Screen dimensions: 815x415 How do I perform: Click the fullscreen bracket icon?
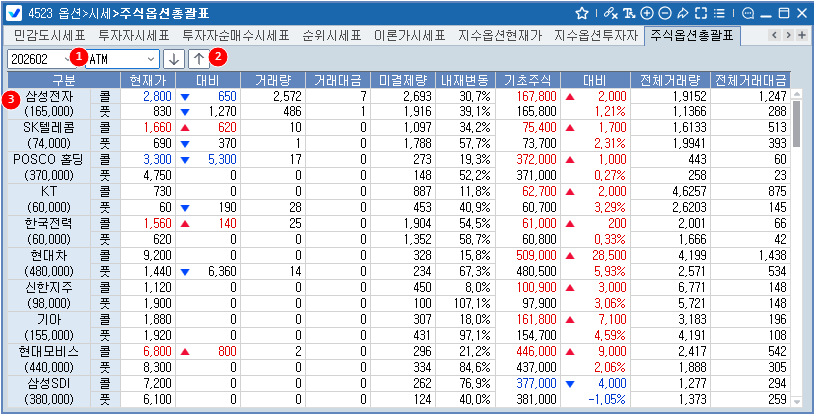pyautogui.click(x=700, y=13)
